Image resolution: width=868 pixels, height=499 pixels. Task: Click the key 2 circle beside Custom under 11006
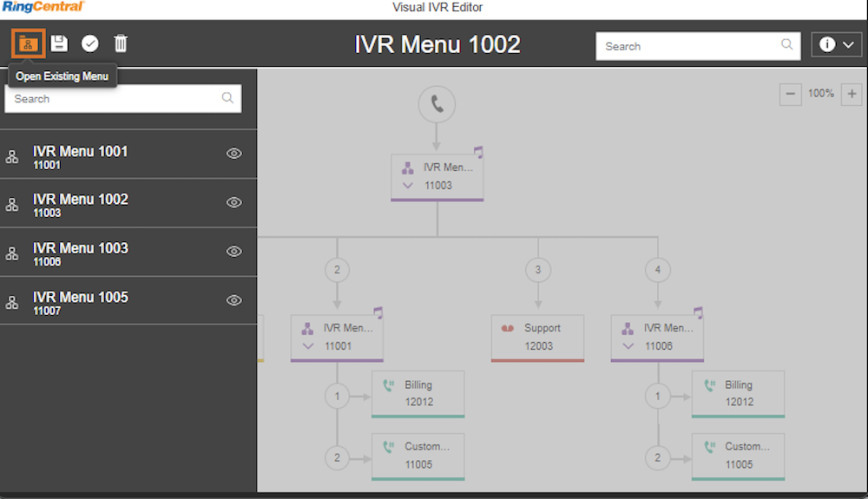tap(658, 458)
